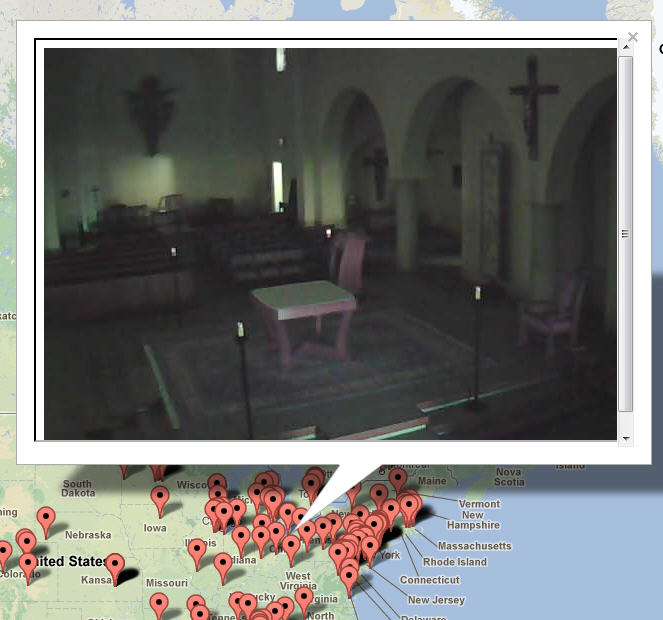Select the map marker above Iowa label
Image resolution: width=663 pixels, height=620 pixels.
[x=160, y=499]
